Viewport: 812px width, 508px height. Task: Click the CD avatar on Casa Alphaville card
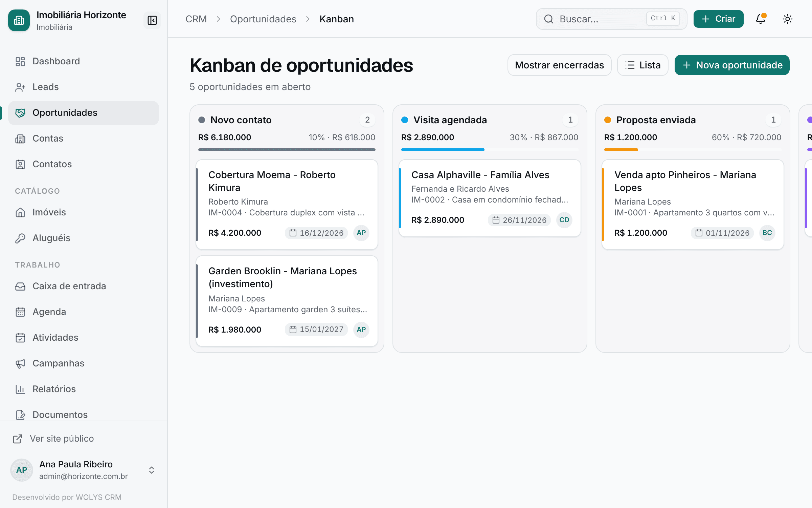564,220
